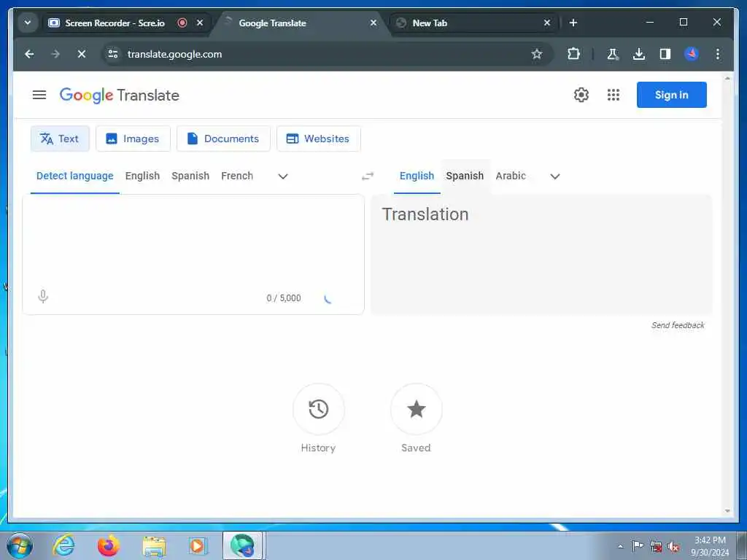747x560 pixels.
Task: Open browser three-dot menu
Action: point(718,54)
